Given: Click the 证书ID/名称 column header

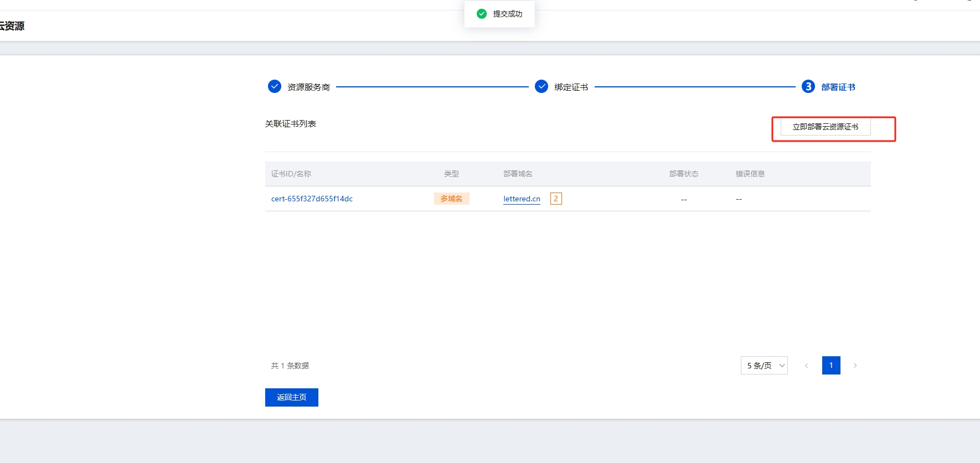Looking at the screenshot, I should pyautogui.click(x=291, y=174).
